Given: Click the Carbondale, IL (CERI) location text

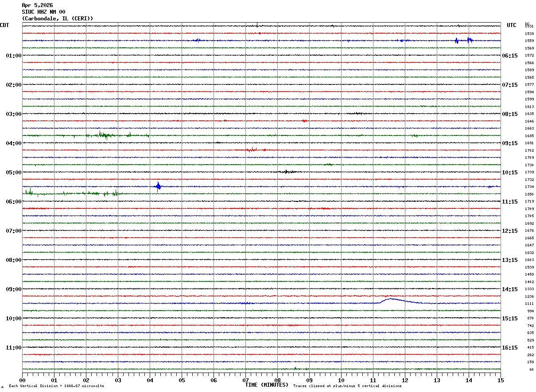Looking at the screenshot, I should click(x=58, y=19).
